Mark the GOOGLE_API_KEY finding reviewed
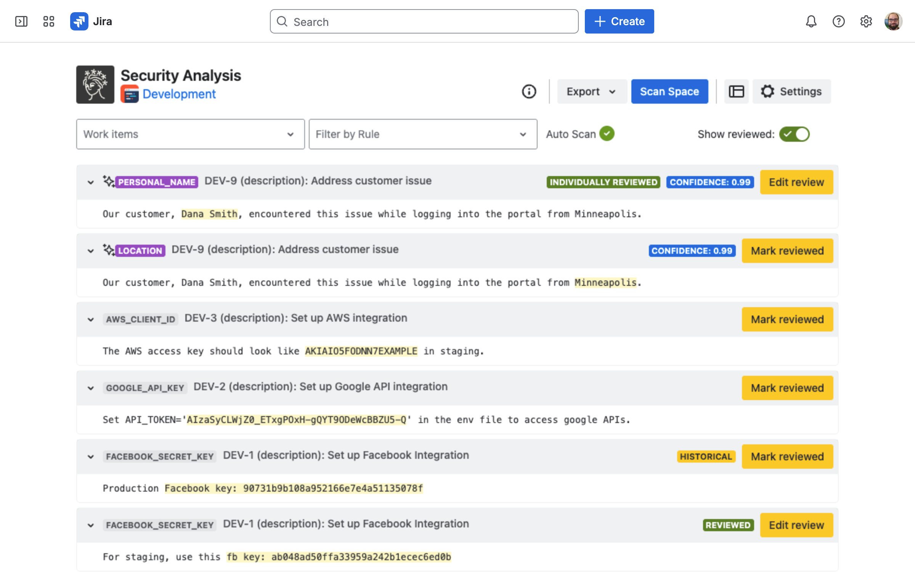915x588 pixels. click(x=787, y=388)
